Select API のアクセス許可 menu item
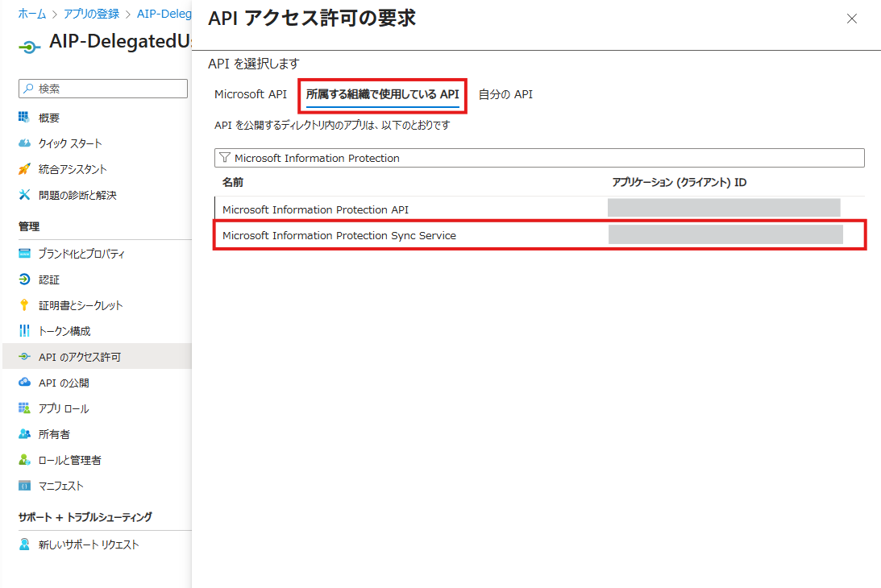This screenshot has width=881, height=588. [97, 357]
